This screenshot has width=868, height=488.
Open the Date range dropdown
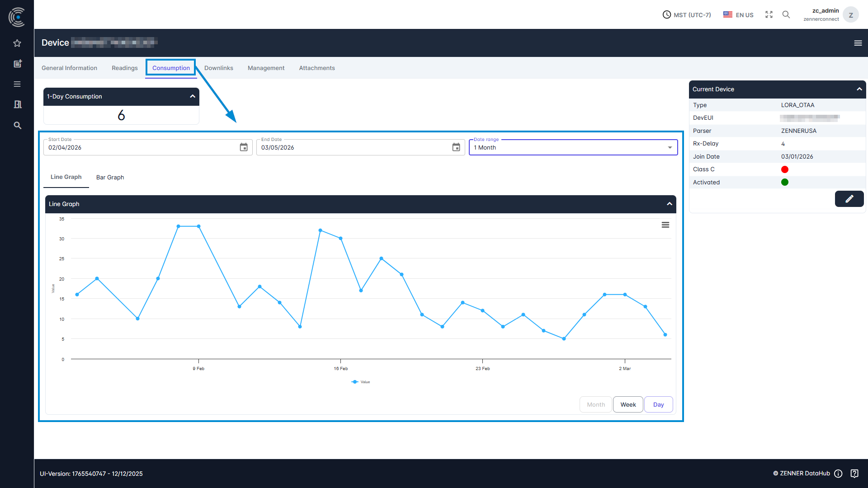click(x=573, y=147)
